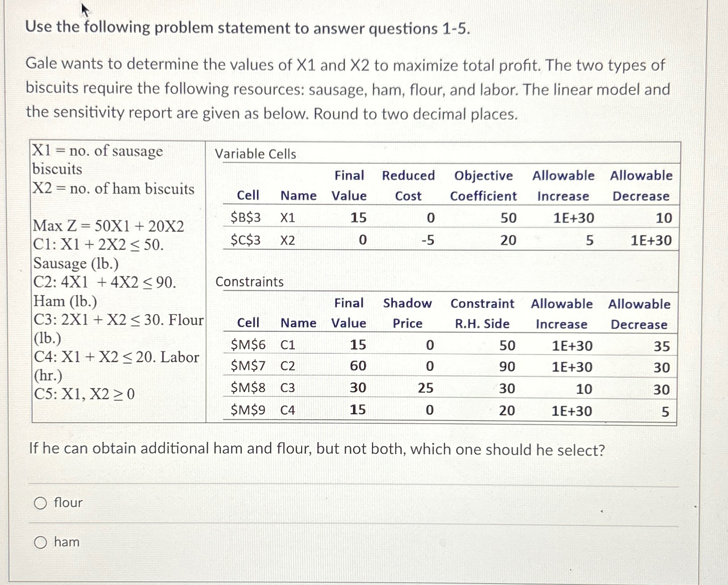Click the Objective Coefficient heading

pyautogui.click(x=484, y=186)
